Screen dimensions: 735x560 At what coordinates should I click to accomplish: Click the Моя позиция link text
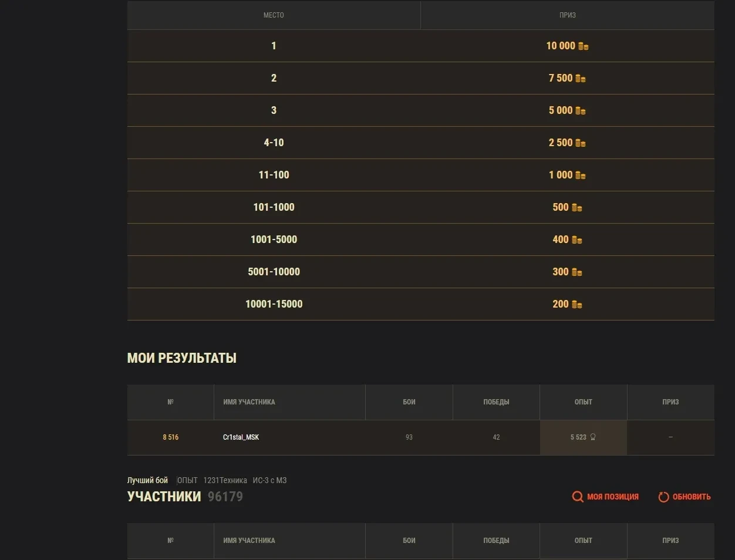tap(612, 497)
